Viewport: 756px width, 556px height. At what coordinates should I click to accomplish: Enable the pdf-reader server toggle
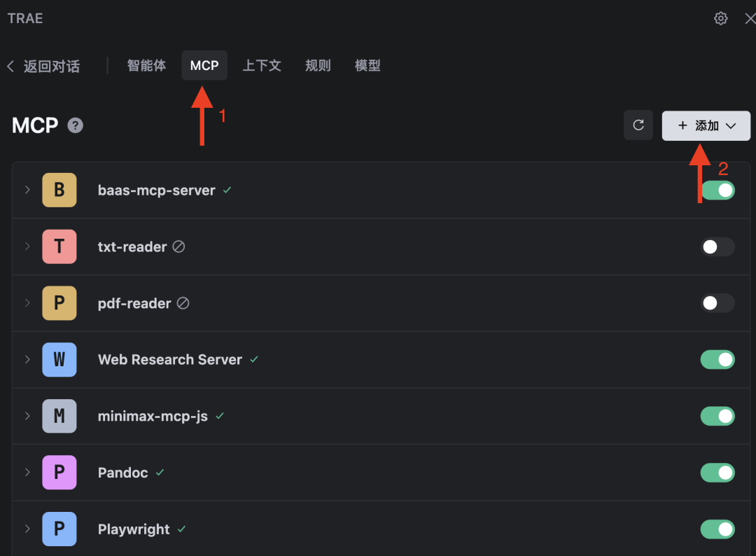click(x=717, y=303)
